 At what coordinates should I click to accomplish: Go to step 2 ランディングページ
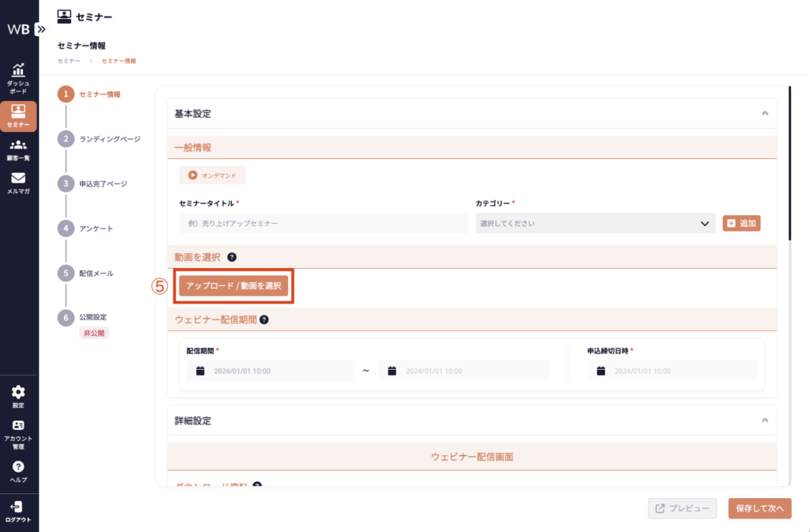(109, 139)
